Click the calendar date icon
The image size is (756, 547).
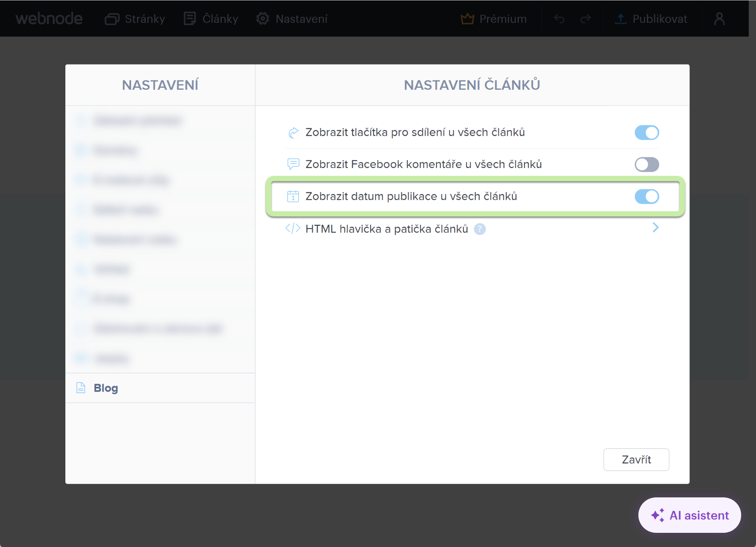[293, 196]
